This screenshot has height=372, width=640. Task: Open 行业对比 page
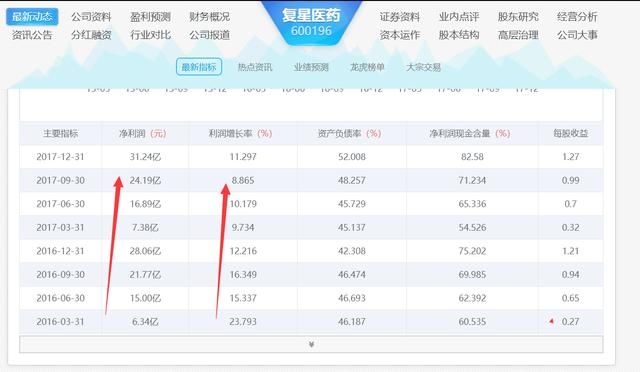[150, 35]
